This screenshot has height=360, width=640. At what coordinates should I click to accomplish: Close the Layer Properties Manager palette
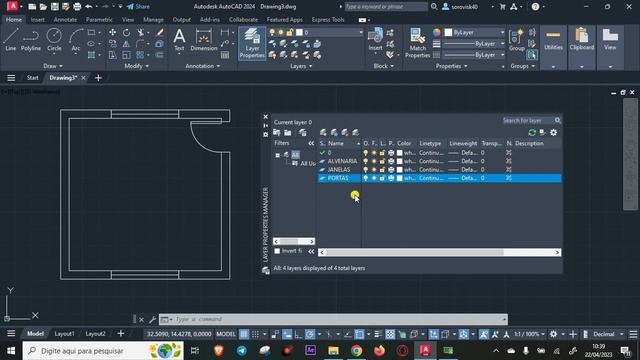tap(266, 117)
